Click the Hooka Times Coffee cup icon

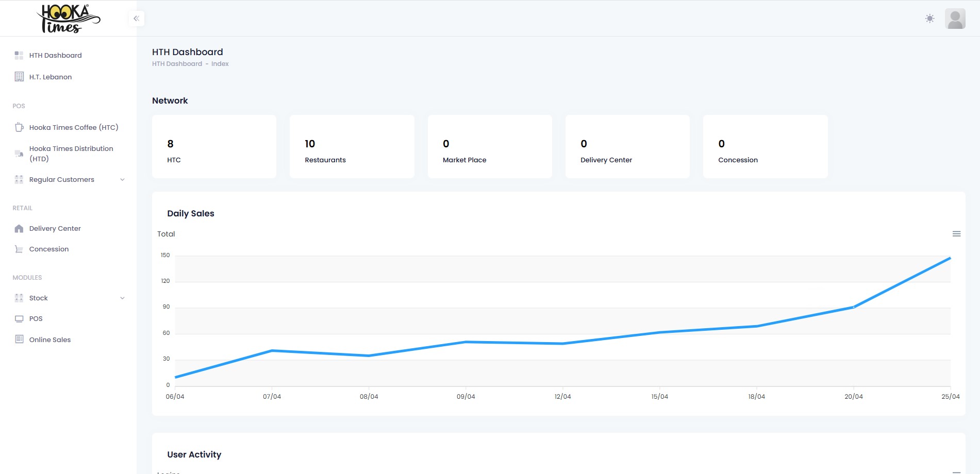[x=19, y=127]
